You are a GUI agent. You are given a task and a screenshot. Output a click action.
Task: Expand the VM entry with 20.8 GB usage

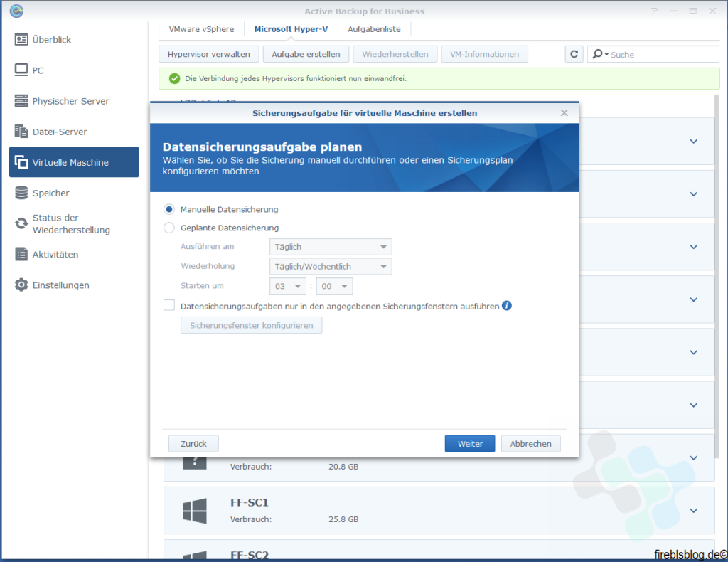click(694, 457)
